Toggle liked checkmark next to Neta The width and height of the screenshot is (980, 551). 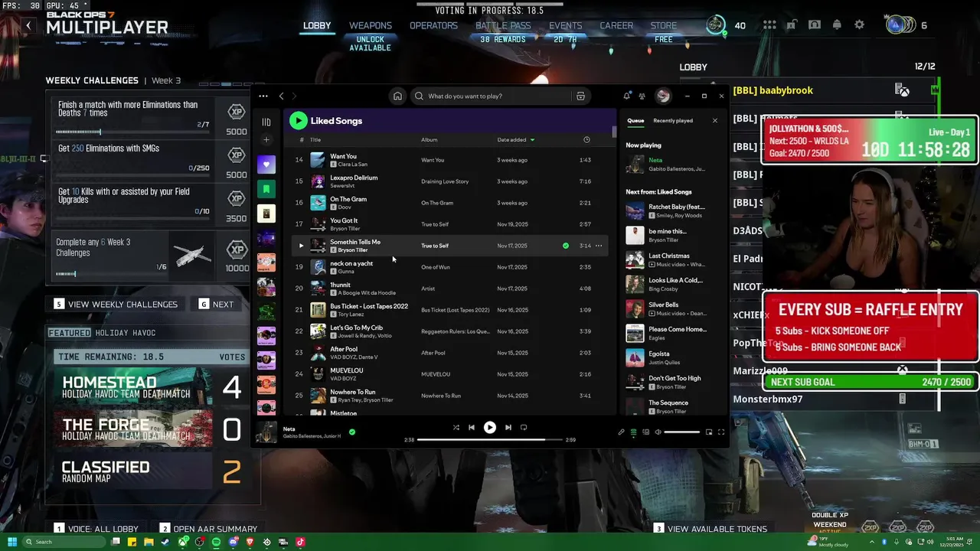(x=352, y=432)
